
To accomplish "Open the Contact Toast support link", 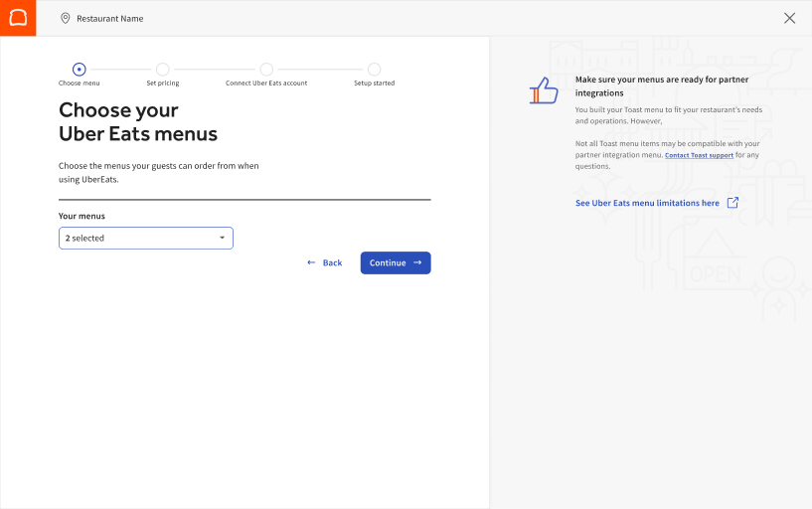I will (699, 155).
